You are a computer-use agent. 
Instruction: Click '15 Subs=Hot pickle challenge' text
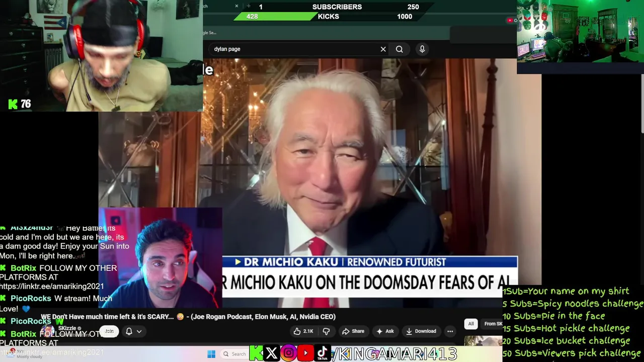566,328
